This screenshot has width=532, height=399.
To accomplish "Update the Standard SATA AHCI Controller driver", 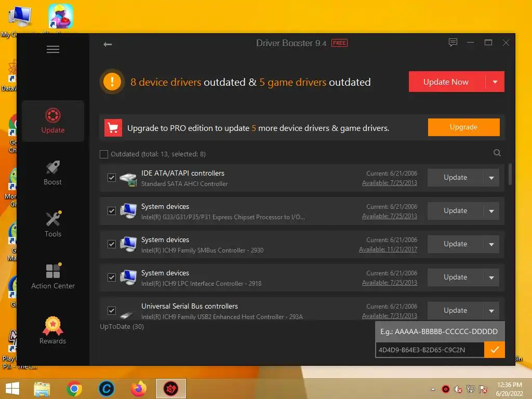I will click(455, 178).
